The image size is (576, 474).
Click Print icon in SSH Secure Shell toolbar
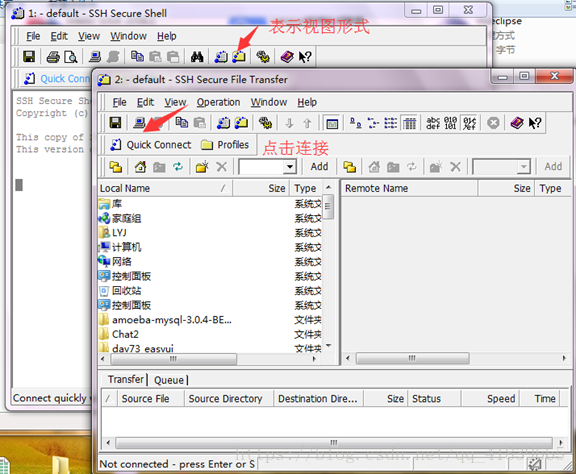[53, 57]
